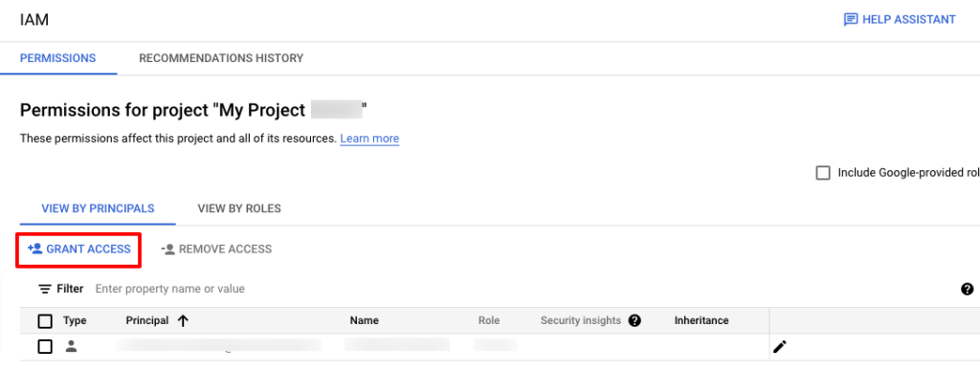Viewport: 980px width, 370px height.
Task: Switch to View by Roles tab
Action: (x=239, y=208)
